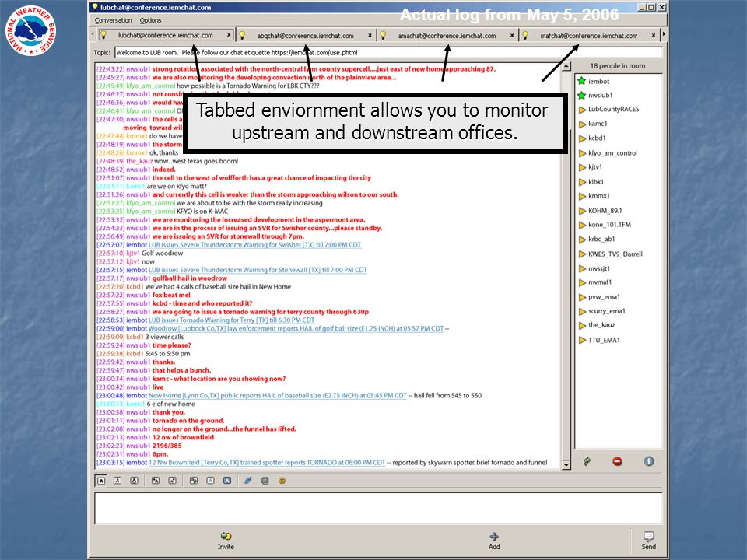Select kone_101.1FM in the room user list
Screen dimensions: 747x560
609,224
